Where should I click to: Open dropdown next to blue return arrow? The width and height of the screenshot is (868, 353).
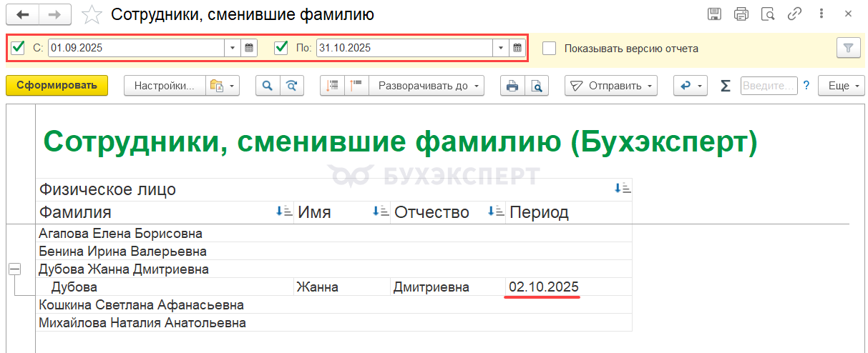[699, 86]
